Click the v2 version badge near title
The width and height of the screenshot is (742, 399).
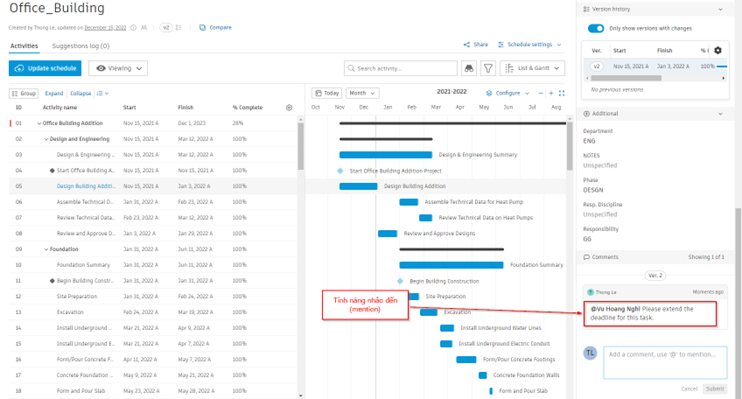pos(166,27)
